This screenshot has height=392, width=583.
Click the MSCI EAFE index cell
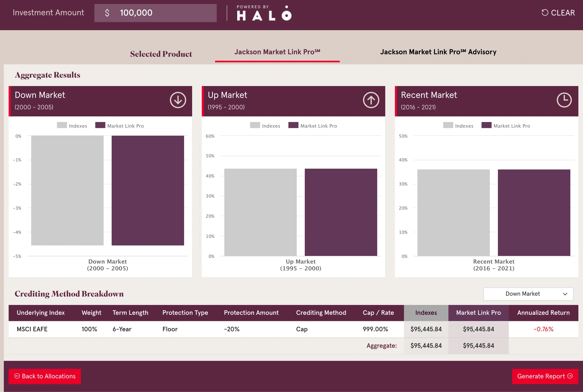[x=32, y=329]
